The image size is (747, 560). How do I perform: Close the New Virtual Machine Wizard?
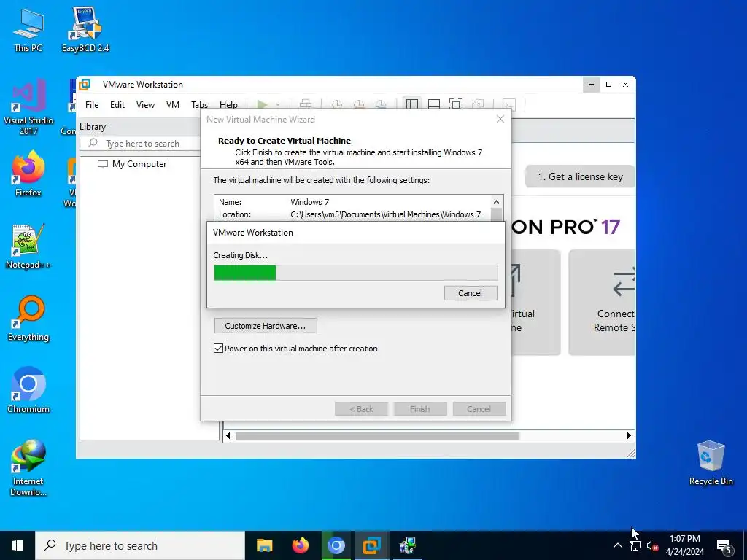[500, 119]
